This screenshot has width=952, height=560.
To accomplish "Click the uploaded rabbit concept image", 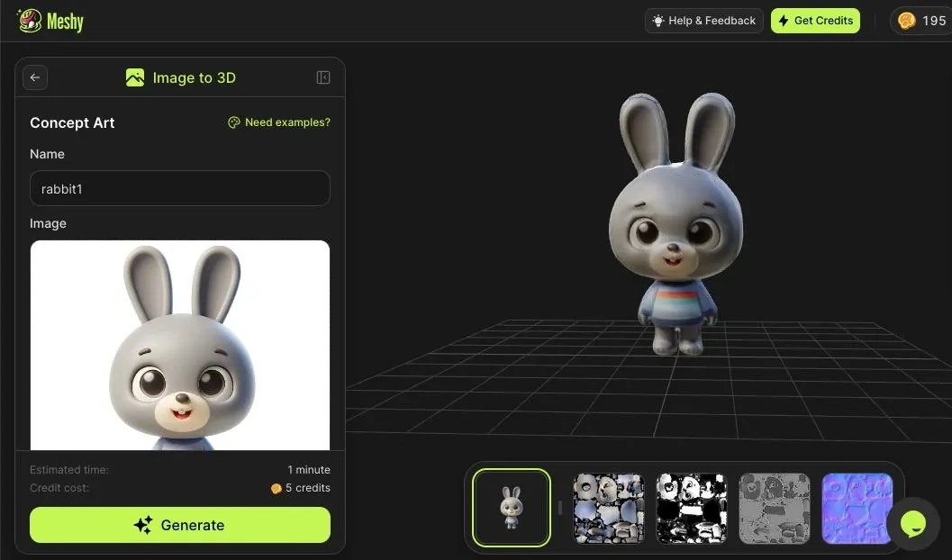I will (180, 345).
